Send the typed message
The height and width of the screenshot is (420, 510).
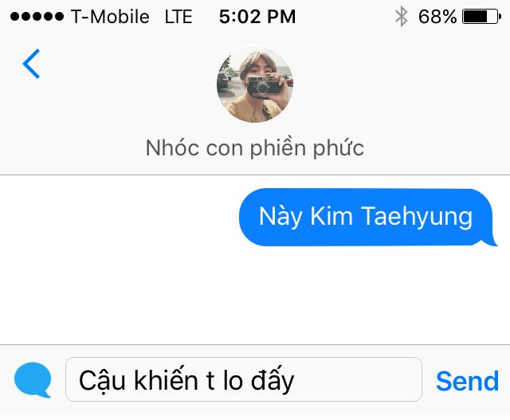coord(468,381)
